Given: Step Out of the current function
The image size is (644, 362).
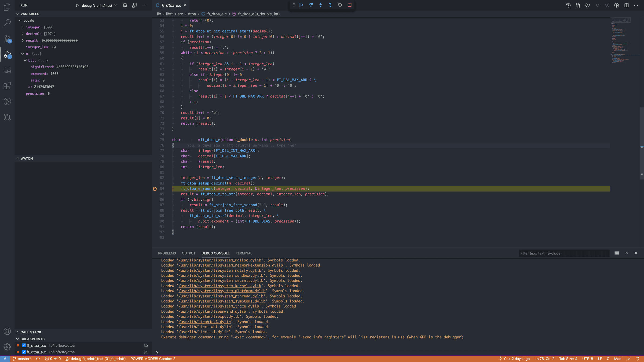Looking at the screenshot, I should pyautogui.click(x=330, y=5).
